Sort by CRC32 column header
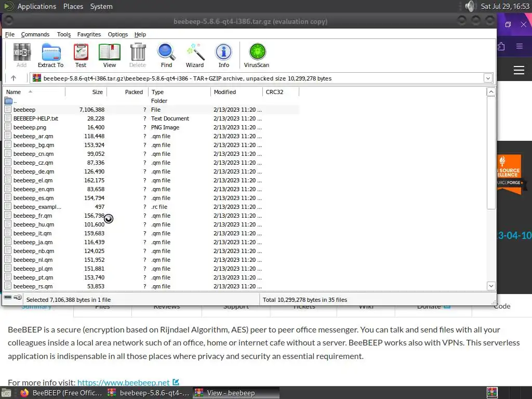The height and width of the screenshot is (399, 532). 281,92
